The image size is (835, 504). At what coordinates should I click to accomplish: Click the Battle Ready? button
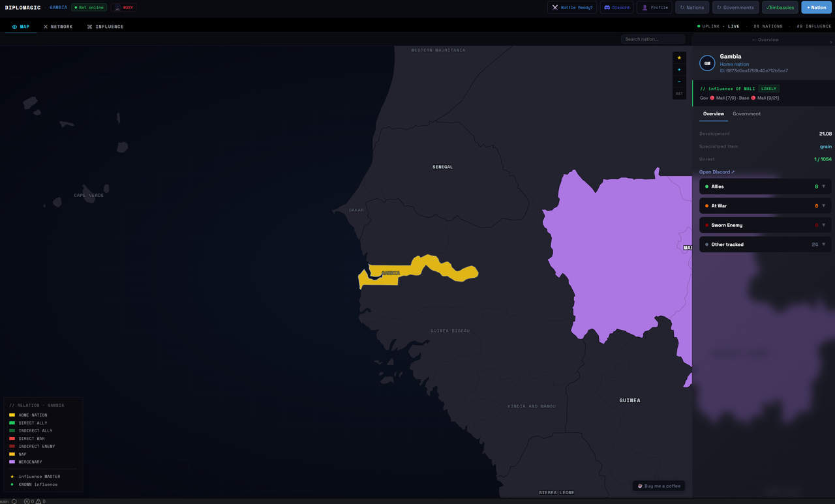pos(572,8)
